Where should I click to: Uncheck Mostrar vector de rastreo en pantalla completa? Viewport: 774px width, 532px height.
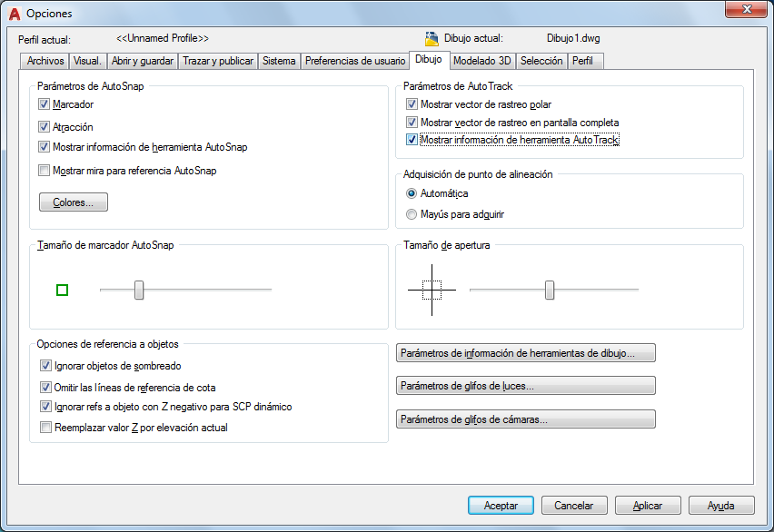(x=412, y=122)
